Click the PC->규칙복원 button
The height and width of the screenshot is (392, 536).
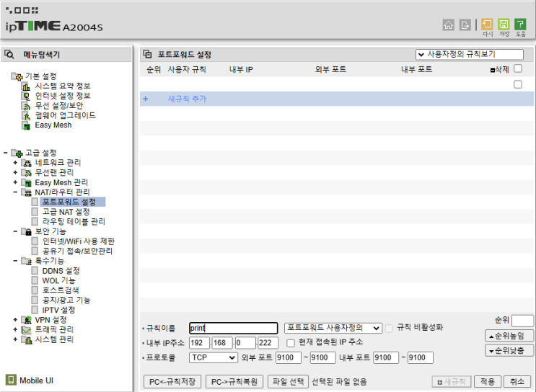[234, 381]
